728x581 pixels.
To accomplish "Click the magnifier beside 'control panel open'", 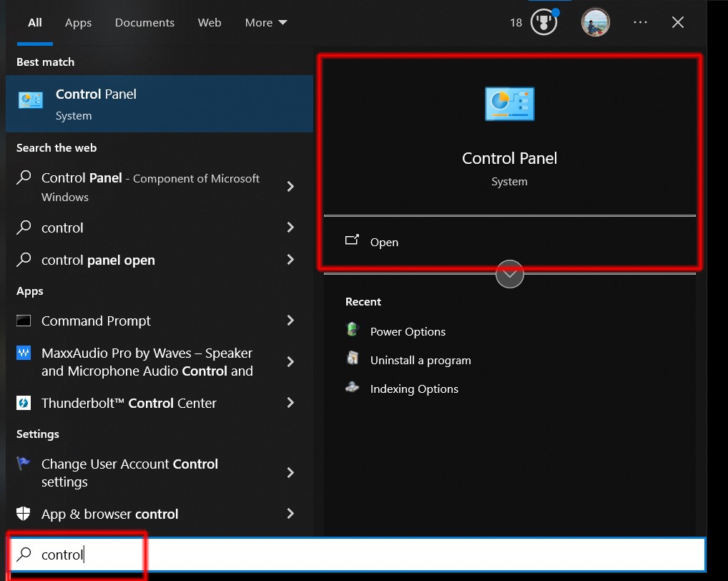I will (x=24, y=259).
